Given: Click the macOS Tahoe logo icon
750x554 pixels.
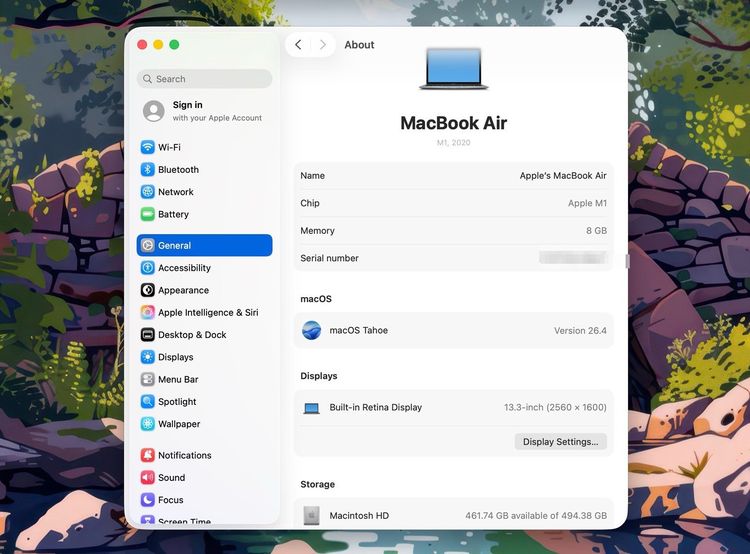Looking at the screenshot, I should click(x=311, y=330).
